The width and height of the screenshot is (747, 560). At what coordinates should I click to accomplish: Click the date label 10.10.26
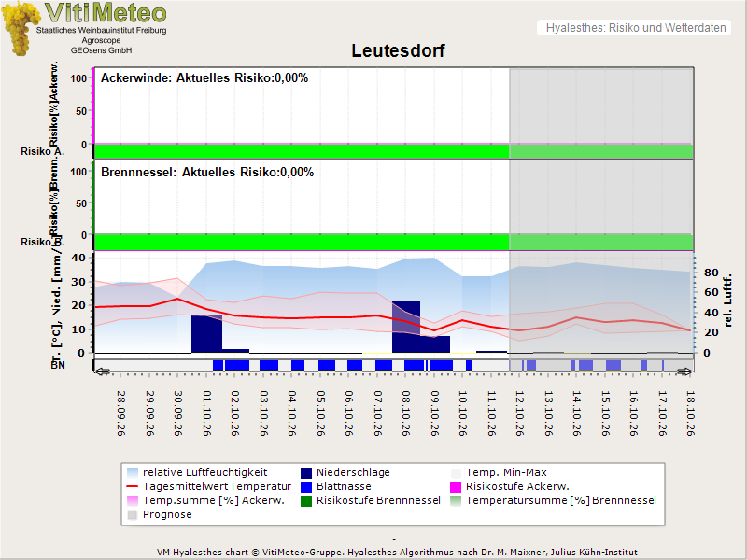(462, 413)
